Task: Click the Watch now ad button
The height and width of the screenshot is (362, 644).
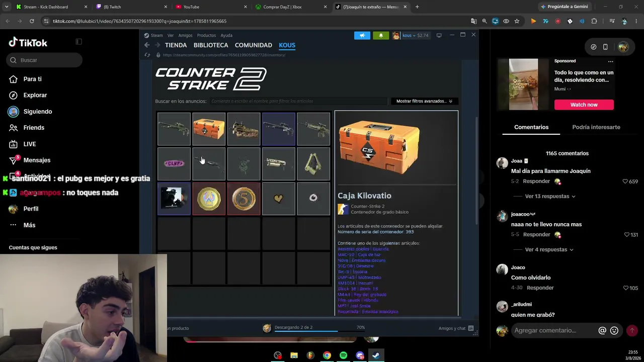Action: [x=584, y=105]
